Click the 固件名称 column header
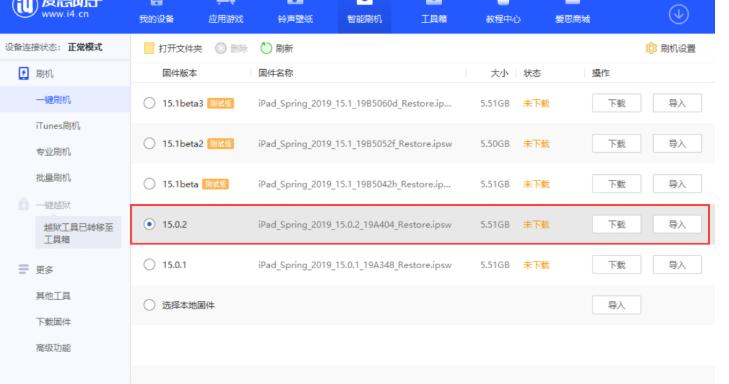 tap(276, 73)
